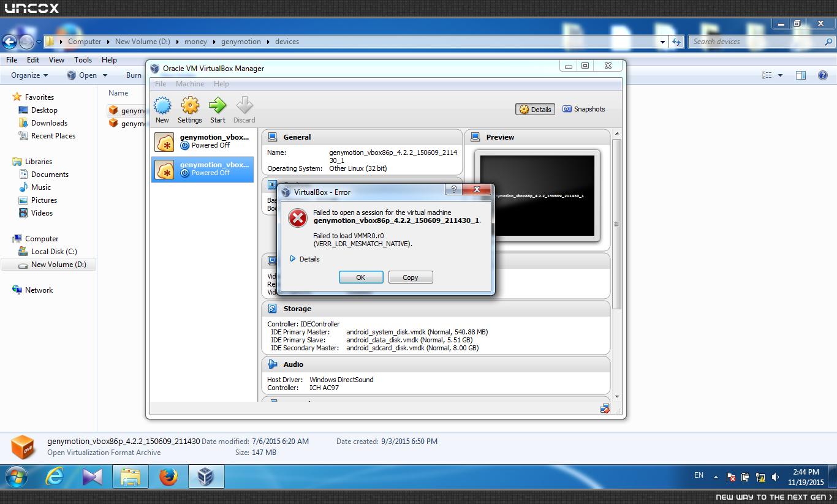The height and width of the screenshot is (504, 837).
Task: Click the help question mark in error dialog
Action: (x=454, y=190)
